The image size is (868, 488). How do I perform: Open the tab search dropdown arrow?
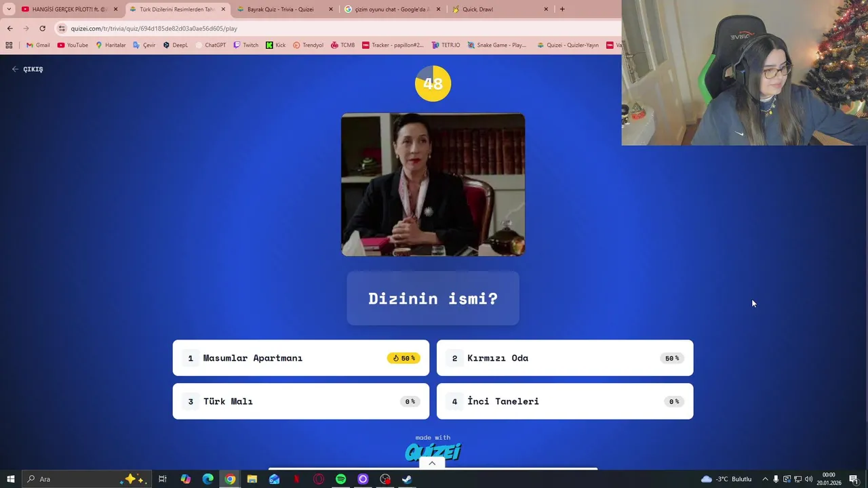[x=9, y=9]
